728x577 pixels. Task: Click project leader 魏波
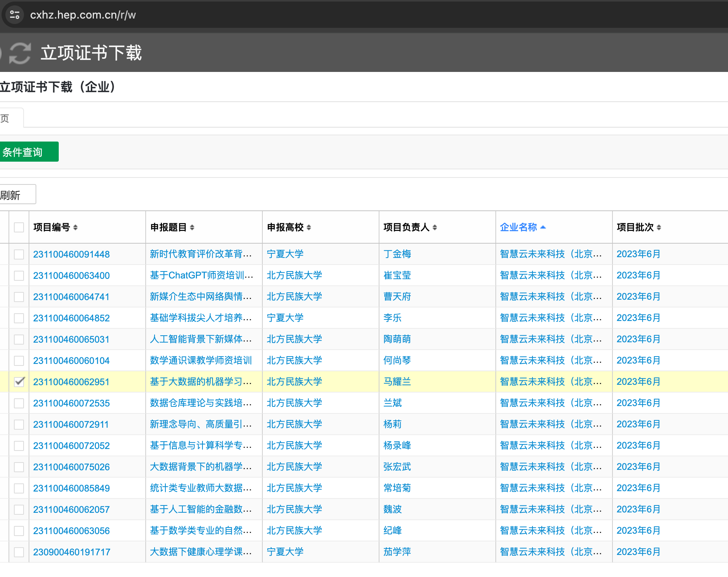click(x=393, y=509)
